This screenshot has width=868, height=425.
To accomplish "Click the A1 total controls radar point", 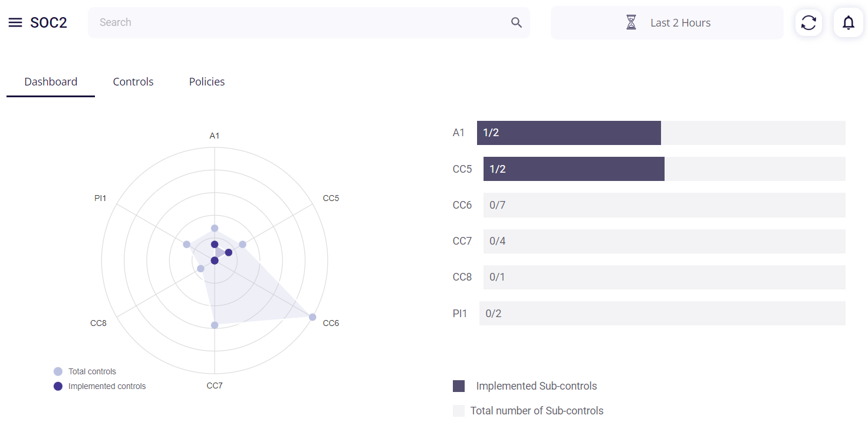I will (x=215, y=228).
